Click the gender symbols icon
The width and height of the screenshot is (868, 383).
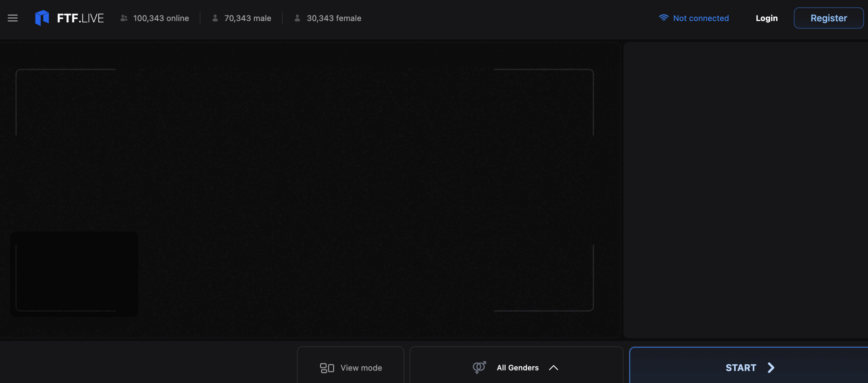coord(479,367)
